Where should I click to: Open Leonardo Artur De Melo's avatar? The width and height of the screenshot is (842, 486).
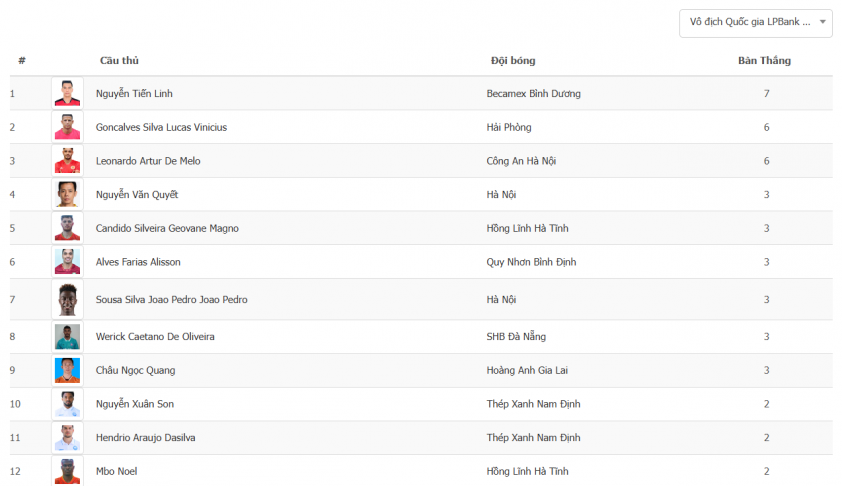point(67,161)
